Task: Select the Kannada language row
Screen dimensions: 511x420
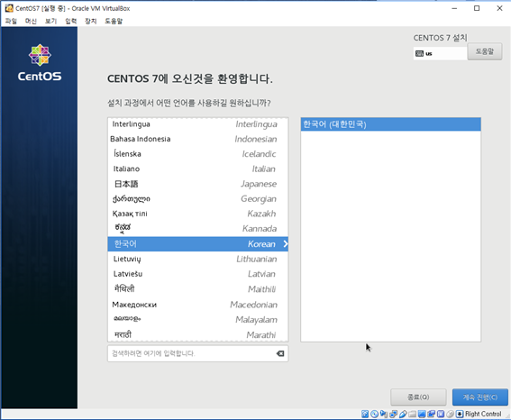Action: point(197,229)
